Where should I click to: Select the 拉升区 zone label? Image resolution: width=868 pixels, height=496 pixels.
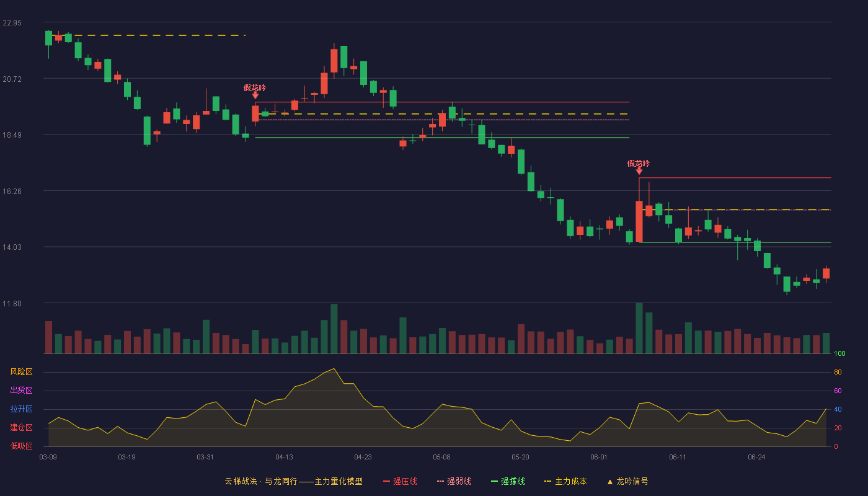pyautogui.click(x=21, y=409)
